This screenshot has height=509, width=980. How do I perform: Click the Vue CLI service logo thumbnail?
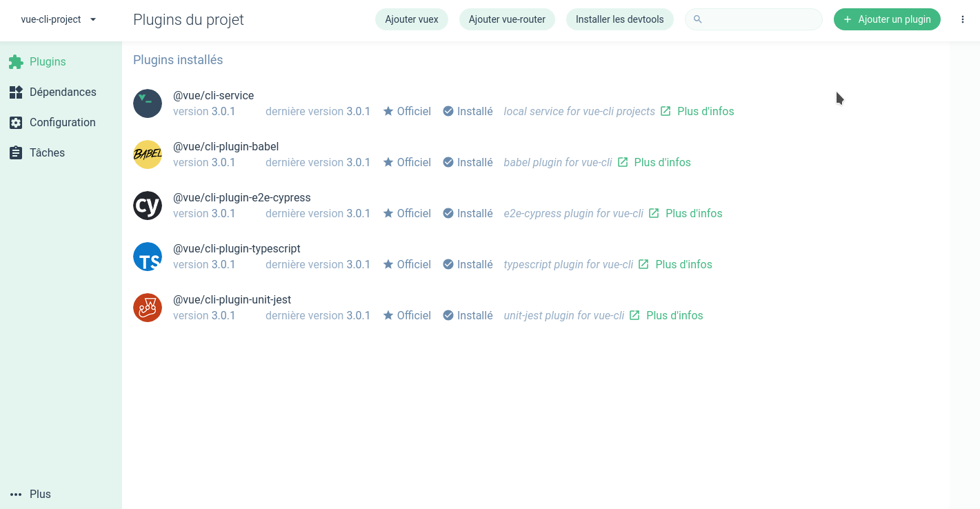click(x=148, y=103)
